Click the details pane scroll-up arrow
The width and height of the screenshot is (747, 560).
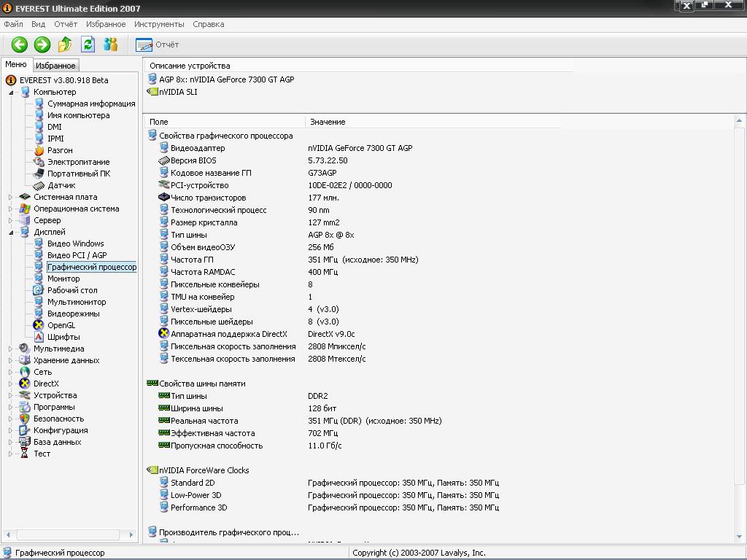(739, 120)
